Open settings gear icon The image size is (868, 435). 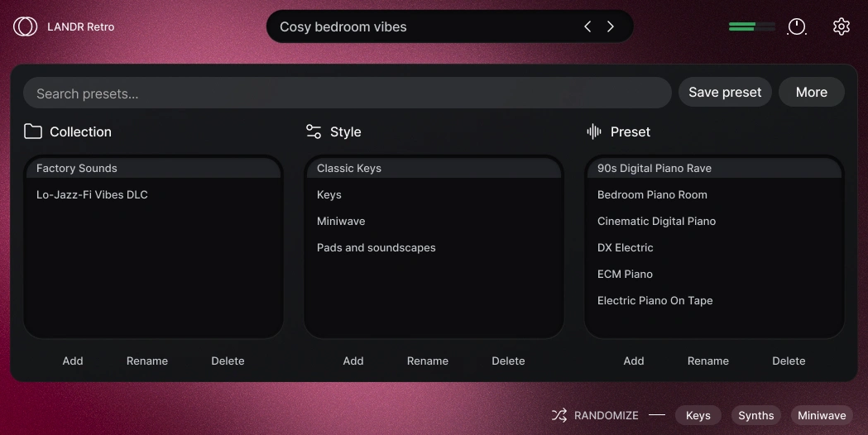click(x=841, y=26)
